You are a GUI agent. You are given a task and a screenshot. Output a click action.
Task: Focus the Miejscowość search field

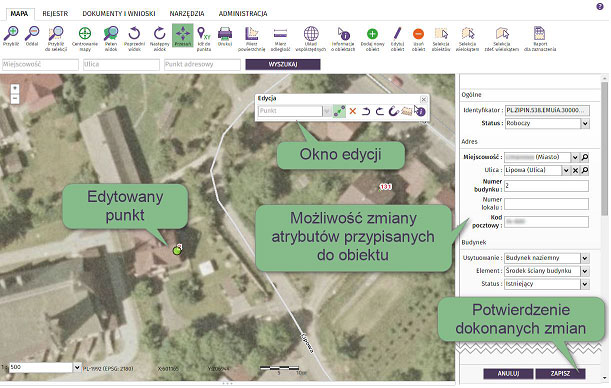pos(40,64)
